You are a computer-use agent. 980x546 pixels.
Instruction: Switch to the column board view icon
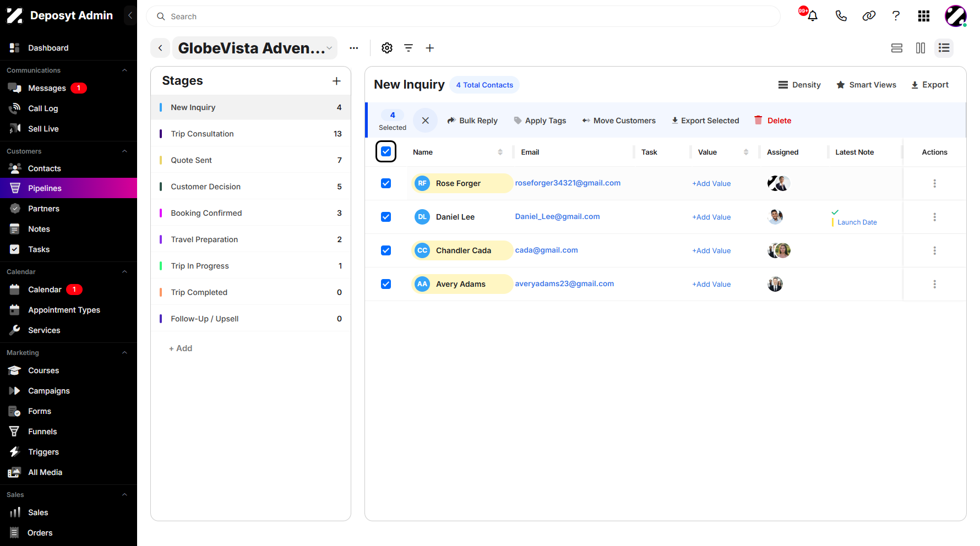coord(921,48)
